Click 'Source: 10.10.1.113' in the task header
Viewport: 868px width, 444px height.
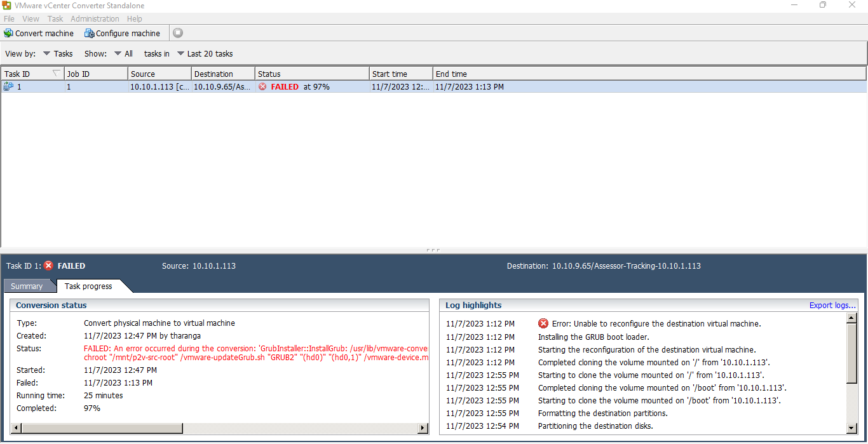[x=199, y=266]
